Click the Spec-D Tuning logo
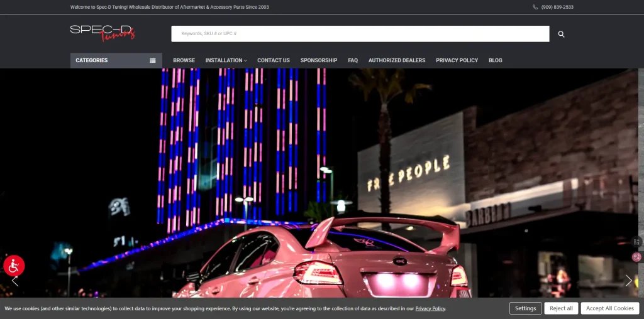This screenshot has width=644, height=319. pyautogui.click(x=103, y=33)
